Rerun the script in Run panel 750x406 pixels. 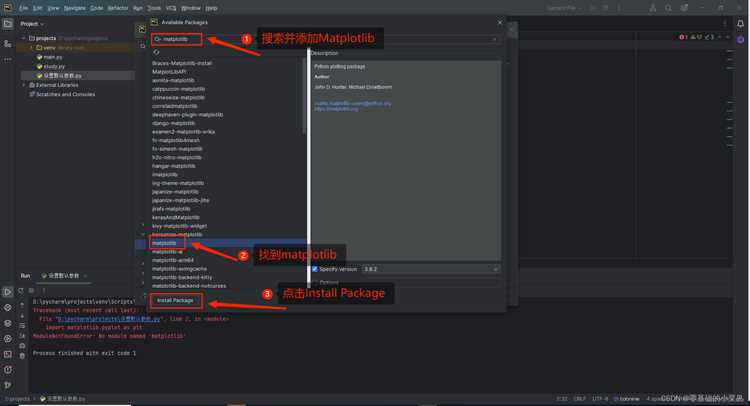21,290
